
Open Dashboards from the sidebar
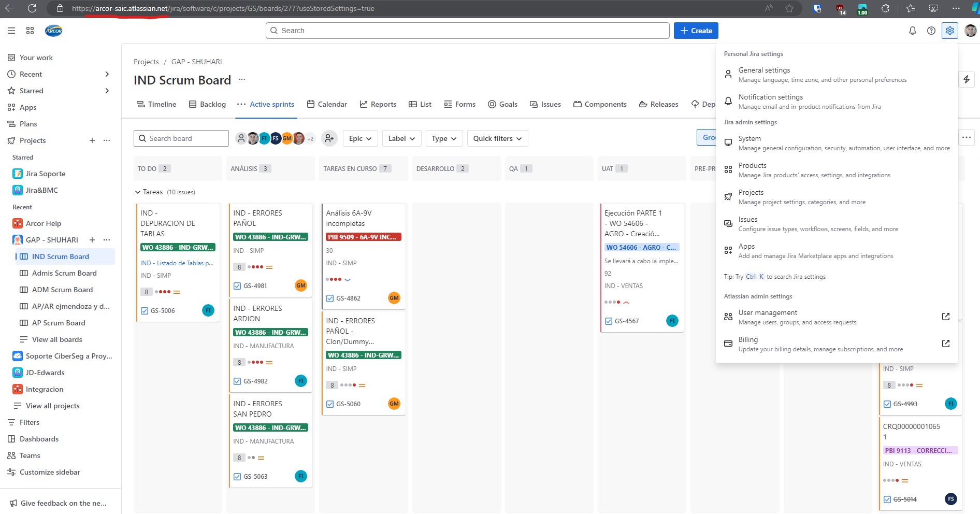pos(38,439)
